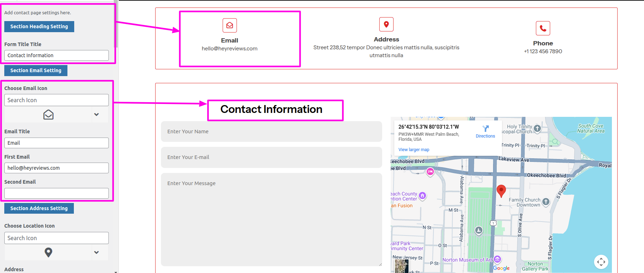
Task: Click the red email envelope icon
Action: click(x=229, y=25)
